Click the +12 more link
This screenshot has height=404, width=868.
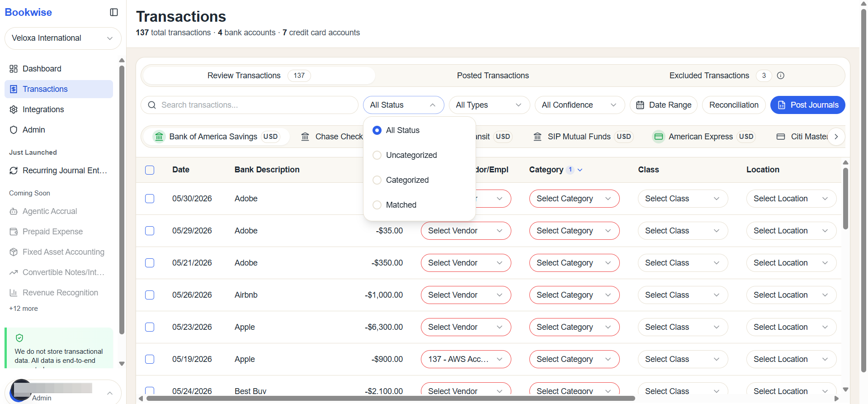[x=24, y=309]
